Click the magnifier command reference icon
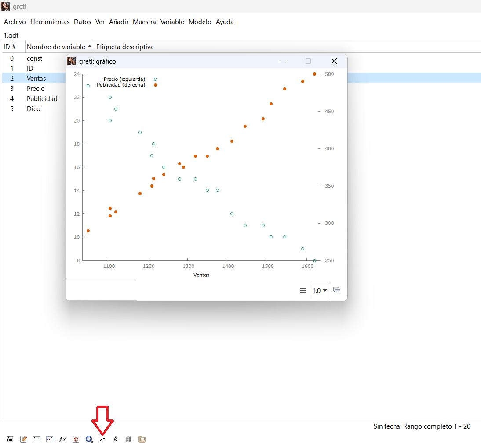This screenshot has width=481, height=448. 89,439
